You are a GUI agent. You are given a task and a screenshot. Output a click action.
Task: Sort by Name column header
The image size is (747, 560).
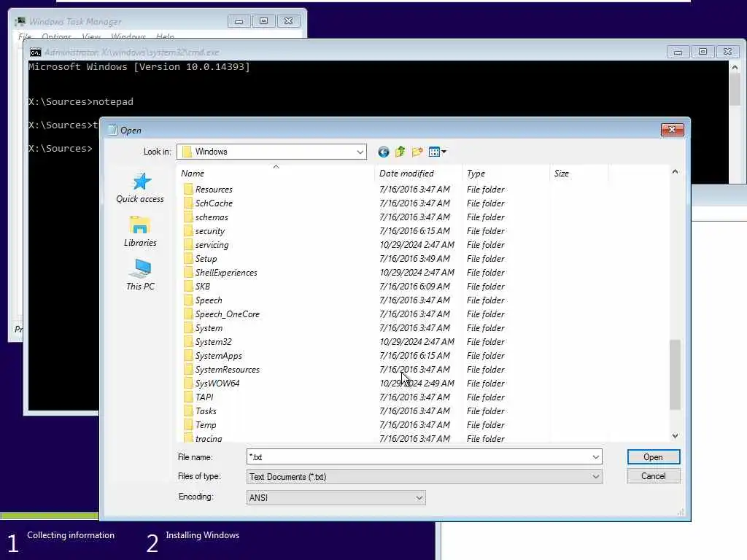(276, 174)
